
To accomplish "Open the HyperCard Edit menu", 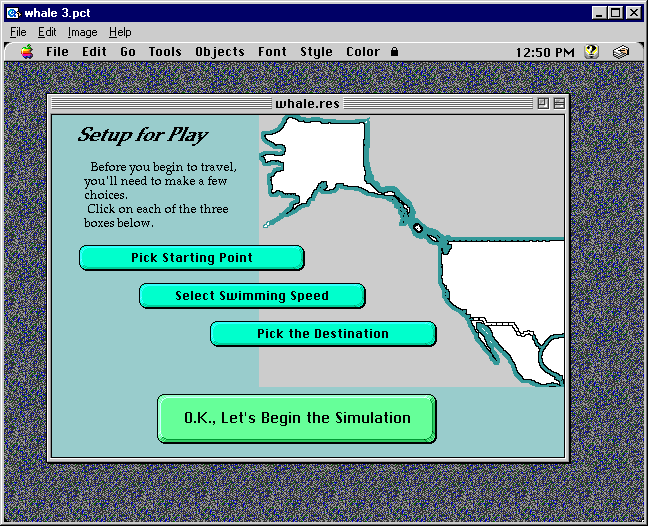I will [x=94, y=52].
